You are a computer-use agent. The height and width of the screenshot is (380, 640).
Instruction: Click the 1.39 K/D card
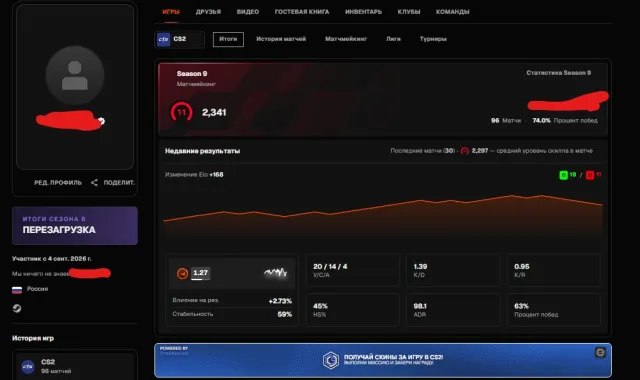click(x=453, y=270)
